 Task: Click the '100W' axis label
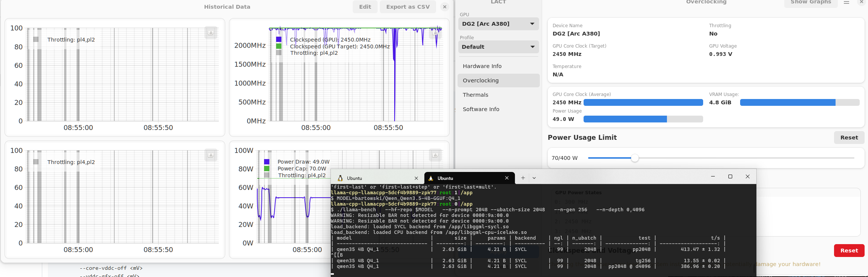[x=244, y=150]
